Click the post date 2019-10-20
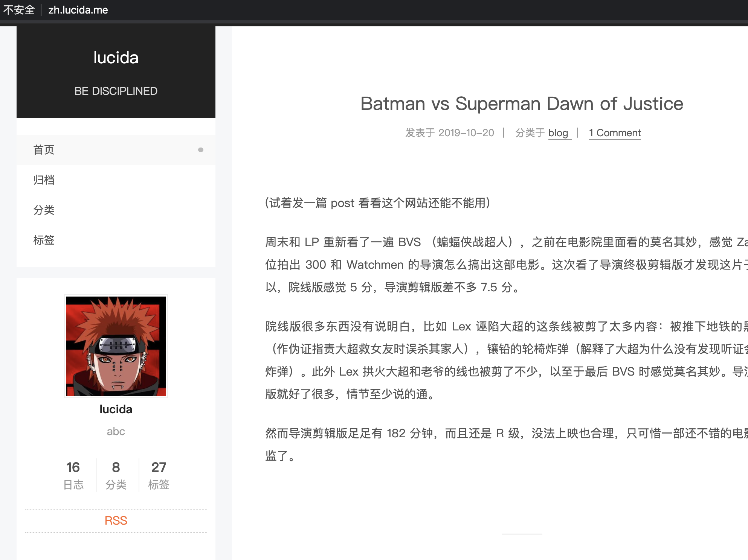Screen dimensions: 748x560 pos(466,133)
